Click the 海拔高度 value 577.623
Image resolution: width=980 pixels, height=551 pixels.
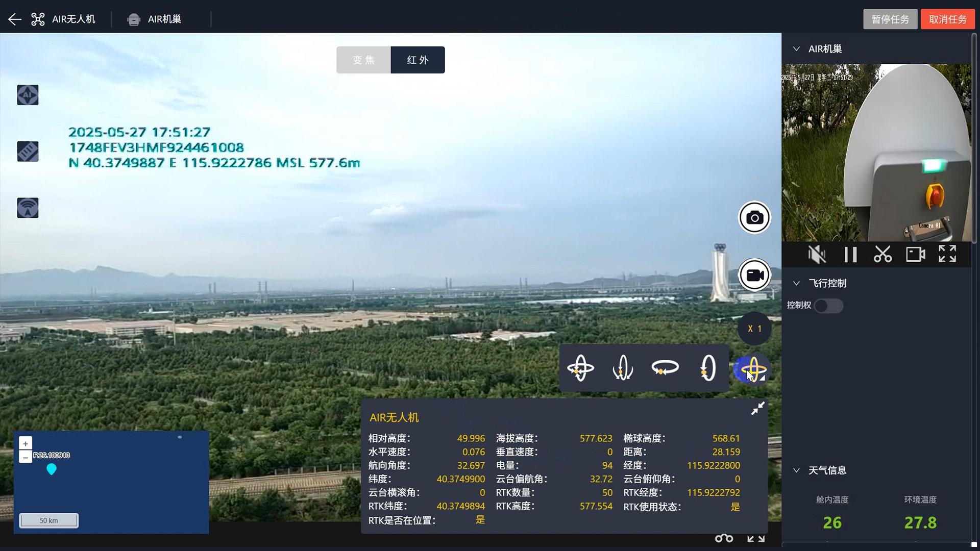[x=596, y=438]
